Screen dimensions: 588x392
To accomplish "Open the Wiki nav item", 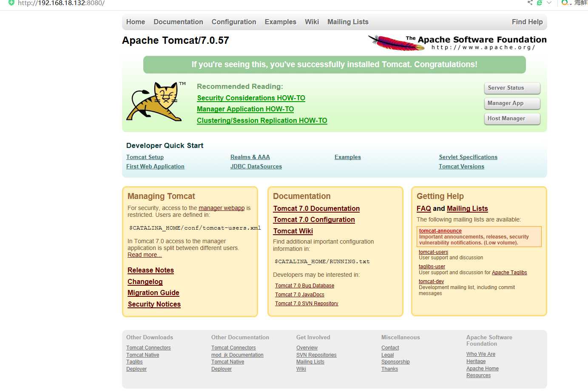I will [312, 22].
